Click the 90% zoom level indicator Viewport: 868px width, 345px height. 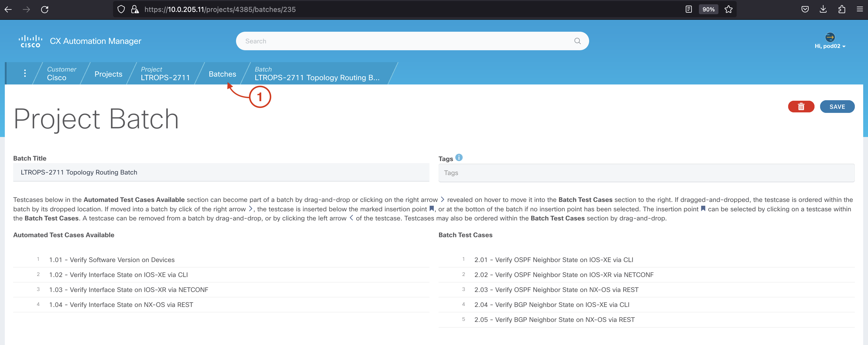click(x=708, y=9)
